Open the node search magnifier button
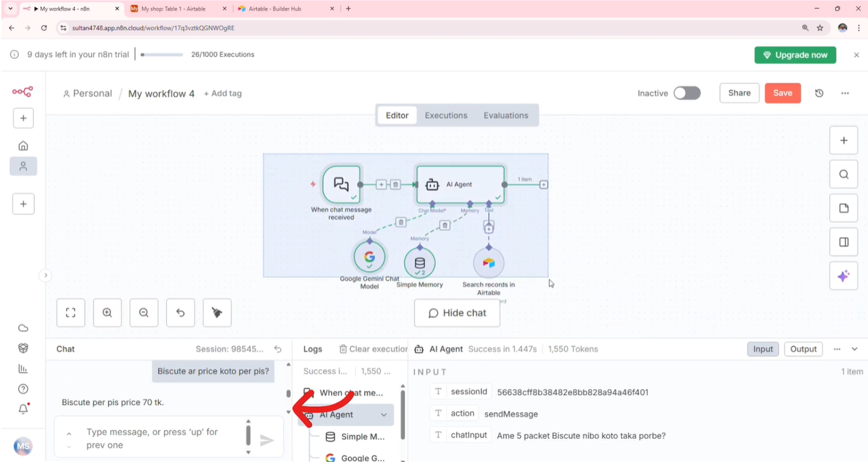 tap(843, 174)
